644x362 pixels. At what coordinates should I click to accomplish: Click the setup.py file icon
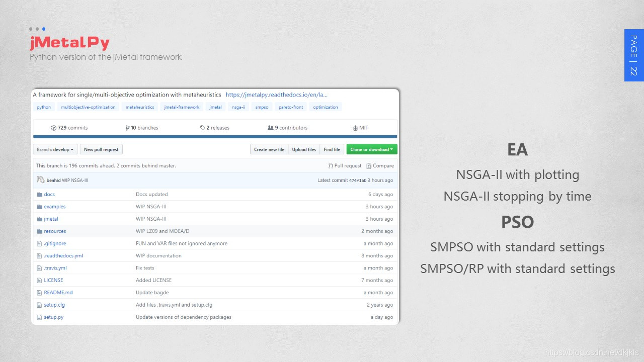pyautogui.click(x=39, y=317)
